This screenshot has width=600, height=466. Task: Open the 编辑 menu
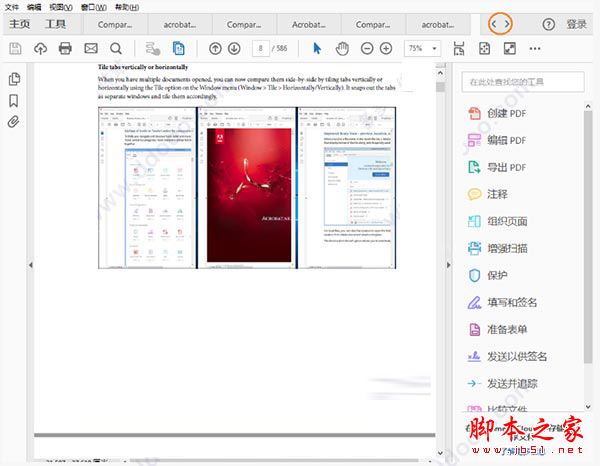(x=34, y=7)
